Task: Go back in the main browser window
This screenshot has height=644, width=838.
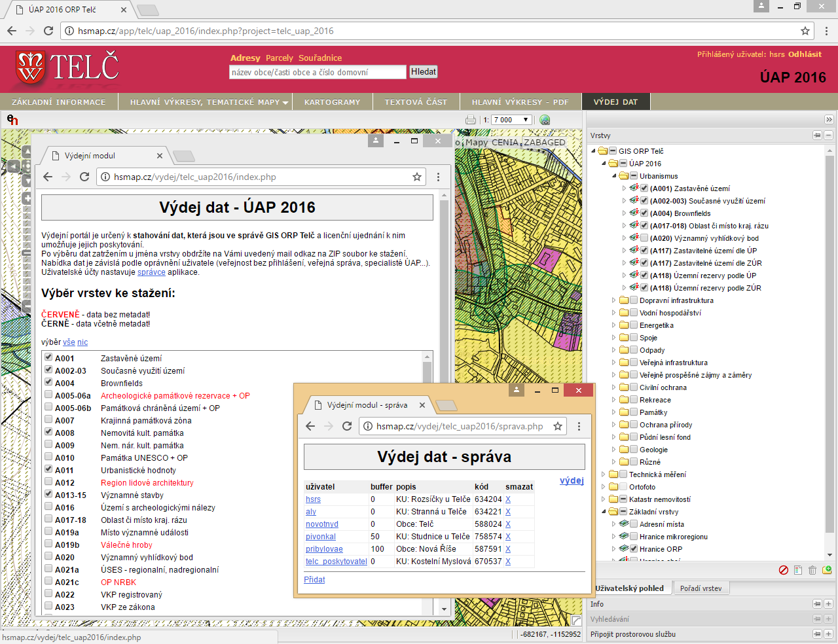Action: (x=12, y=31)
